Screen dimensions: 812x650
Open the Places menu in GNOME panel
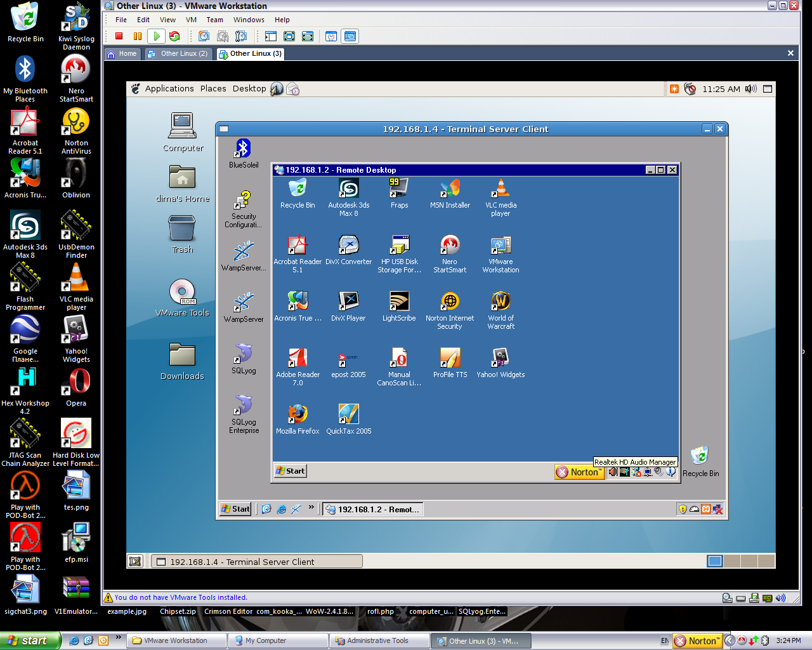213,89
